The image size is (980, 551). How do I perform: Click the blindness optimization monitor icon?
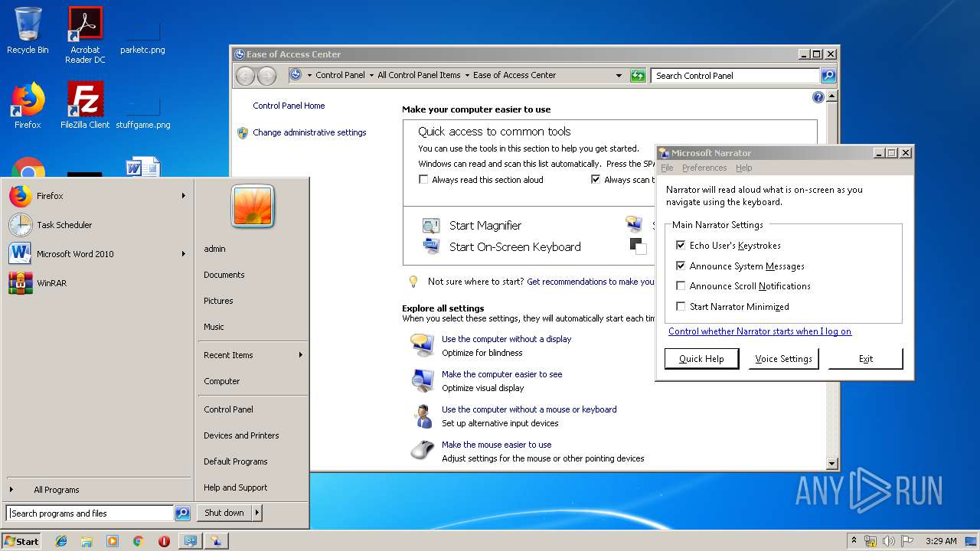coord(422,345)
